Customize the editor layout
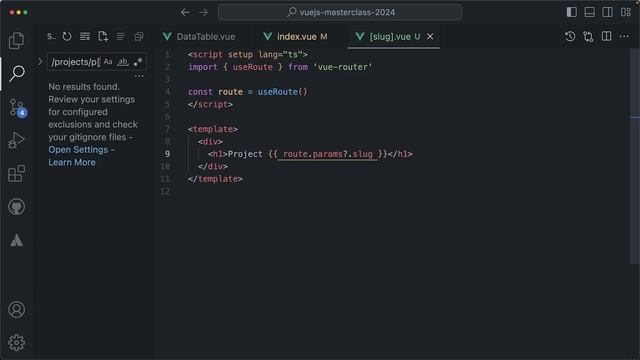 point(626,12)
